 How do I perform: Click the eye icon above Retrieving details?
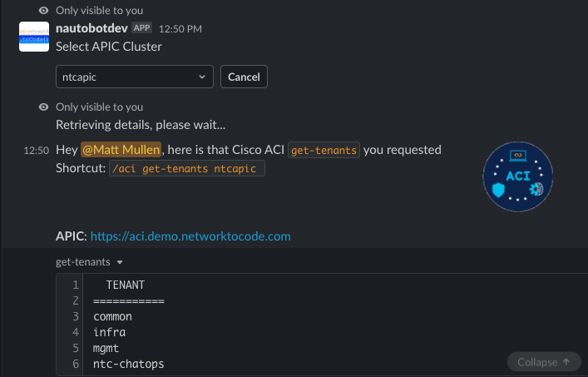(43, 107)
